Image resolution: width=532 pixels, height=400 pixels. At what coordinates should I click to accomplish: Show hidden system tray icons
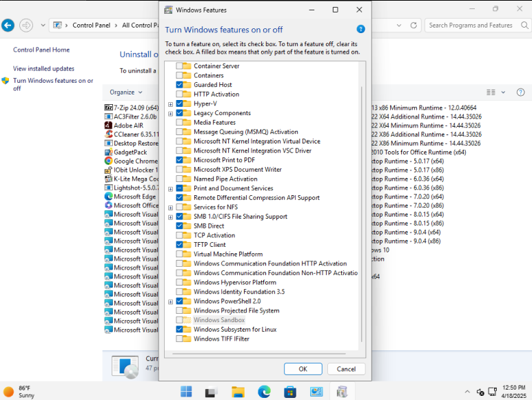click(467, 392)
